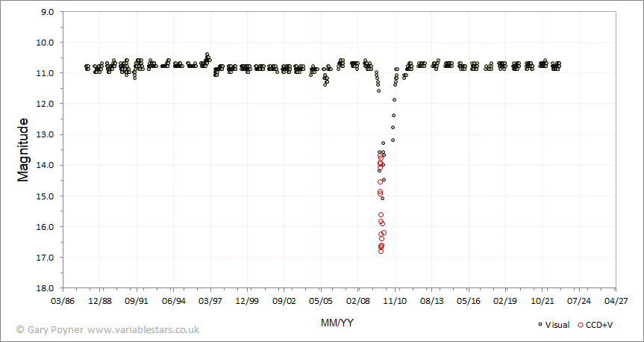Click the 11/10 date axis label
Viewport: 644px width, 342px height.
[x=395, y=300]
